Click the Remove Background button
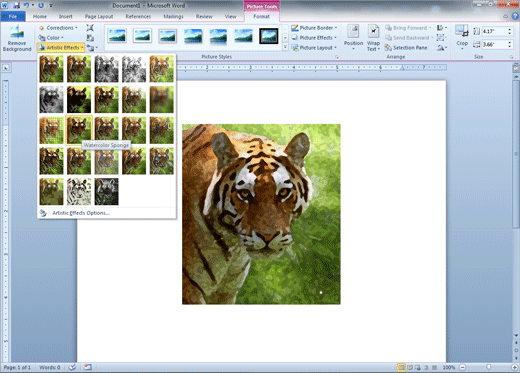Image resolution: width=520 pixels, height=373 pixels. (x=17, y=39)
